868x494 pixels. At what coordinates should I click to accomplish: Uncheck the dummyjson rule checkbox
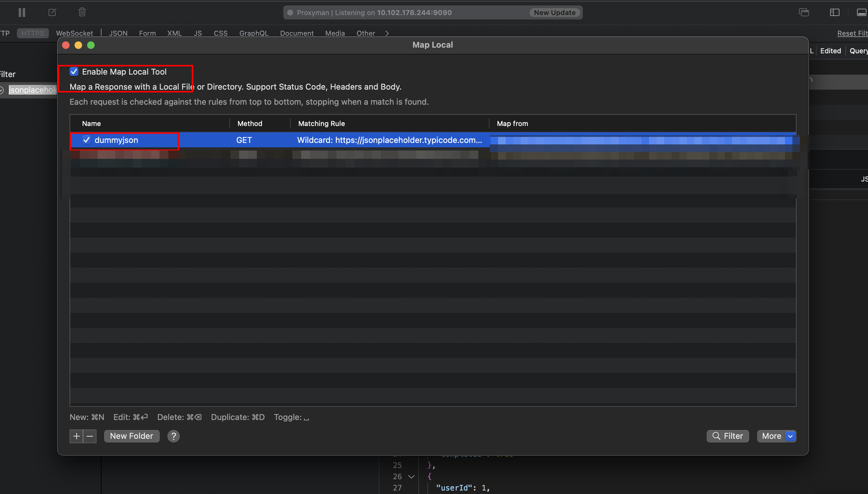pos(86,140)
